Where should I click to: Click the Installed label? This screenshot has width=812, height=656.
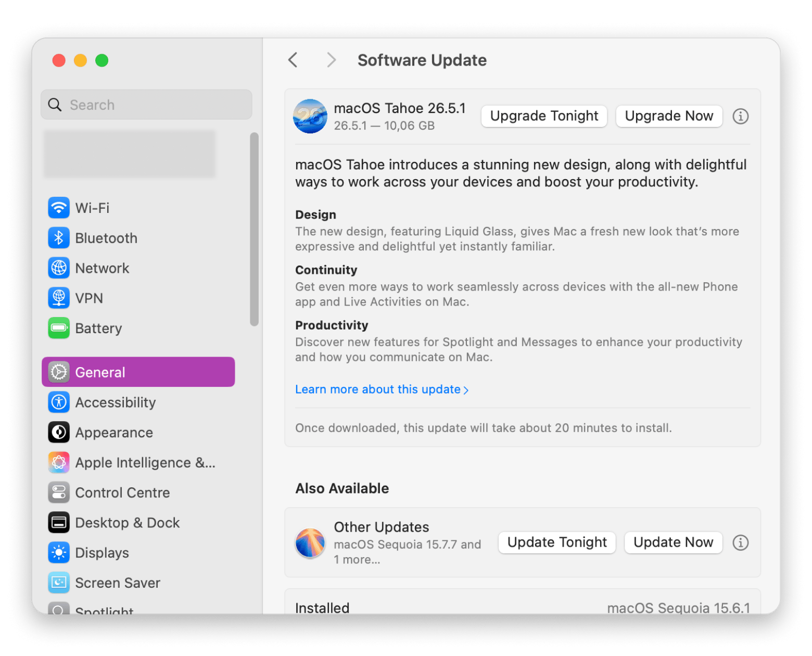click(x=322, y=608)
